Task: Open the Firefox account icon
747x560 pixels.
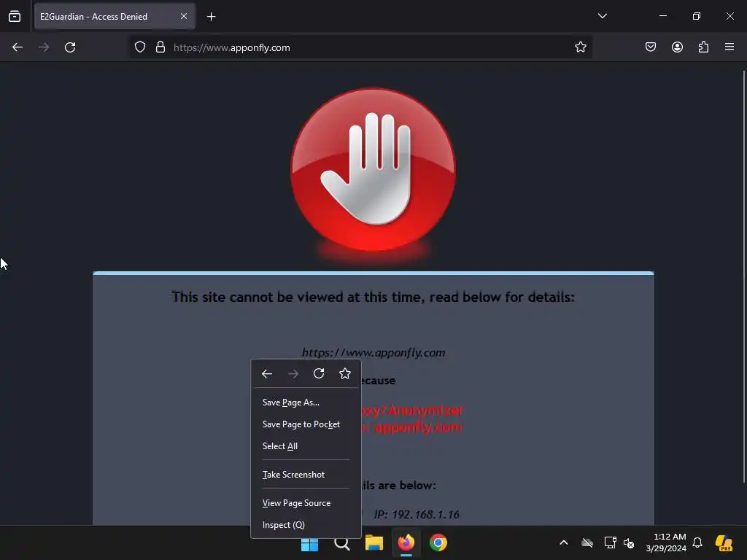Action: coord(677,47)
